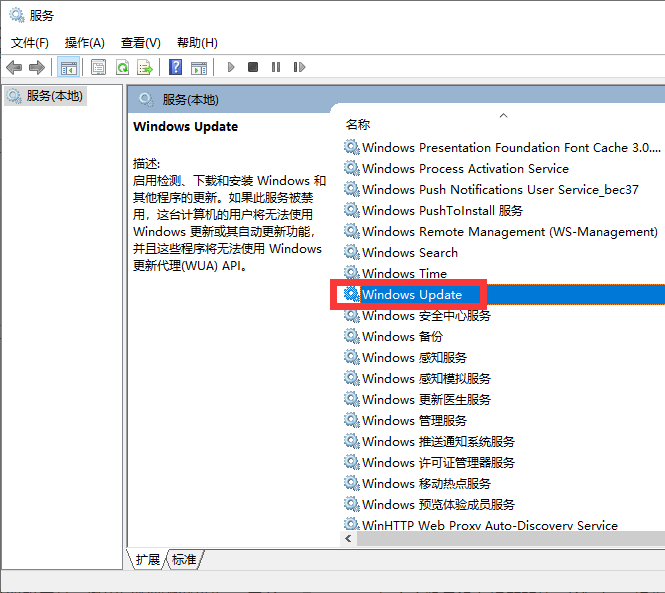665x593 pixels.
Task: Open the 查看(V) menu
Action: (140, 43)
